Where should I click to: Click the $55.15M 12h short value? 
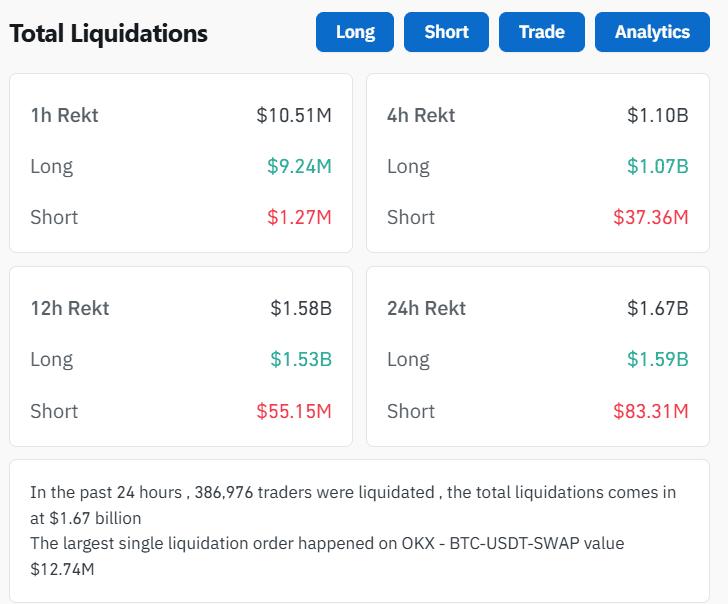294,411
